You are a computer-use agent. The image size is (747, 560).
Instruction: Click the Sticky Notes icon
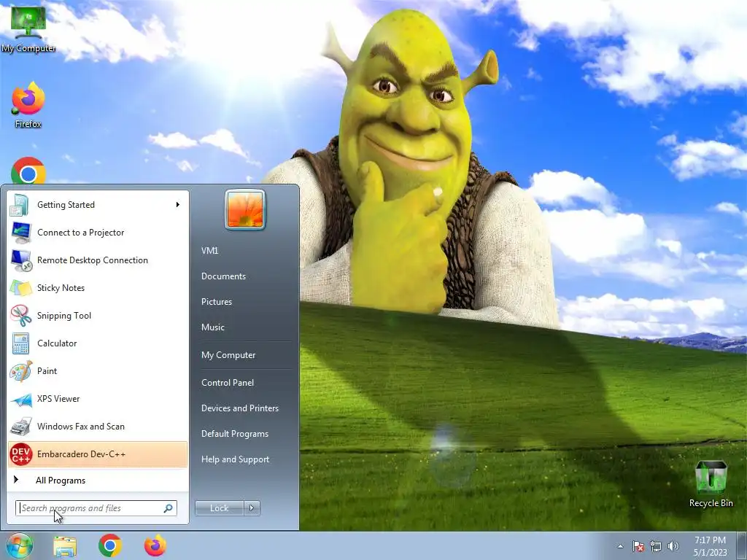20,288
